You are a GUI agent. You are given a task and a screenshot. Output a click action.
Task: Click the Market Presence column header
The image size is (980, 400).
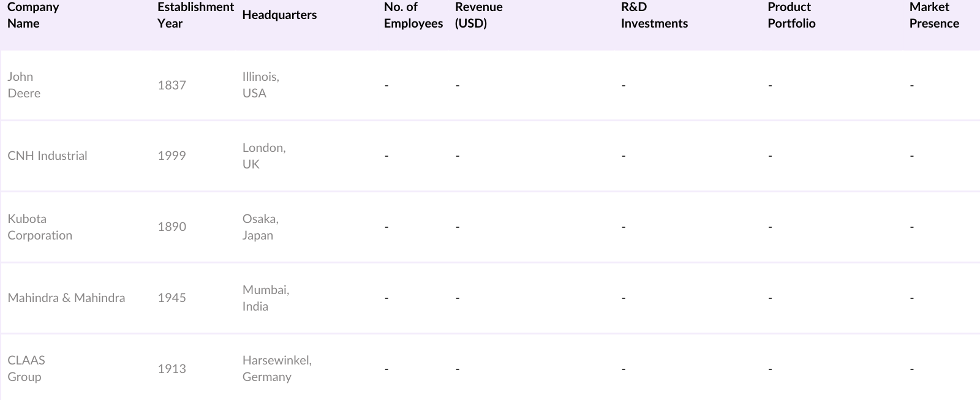point(933,15)
